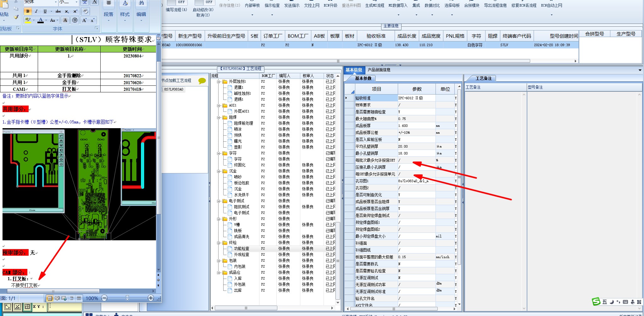644x316 pixels.
Task: Toggle Italic formatting in Word ribbon
Action: point(36,11)
